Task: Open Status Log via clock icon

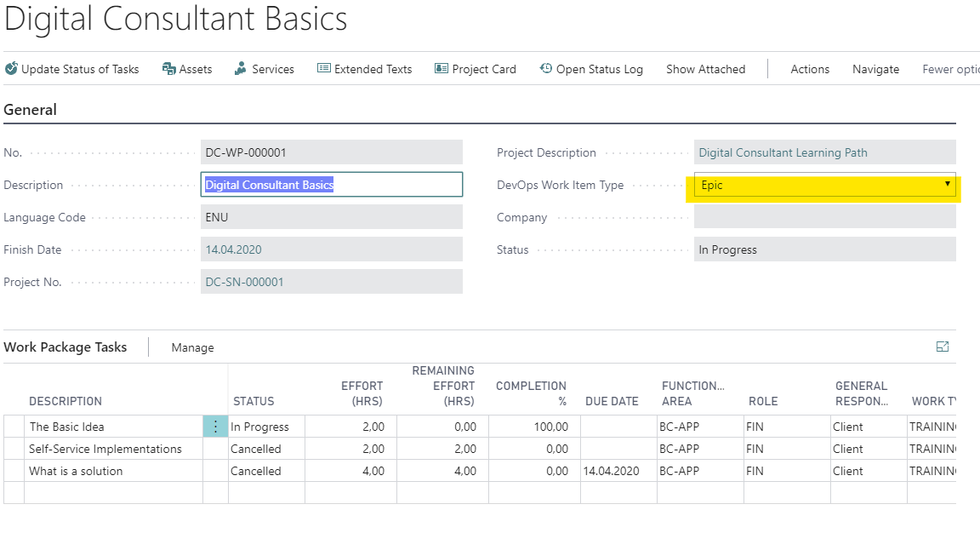Action: click(x=546, y=69)
